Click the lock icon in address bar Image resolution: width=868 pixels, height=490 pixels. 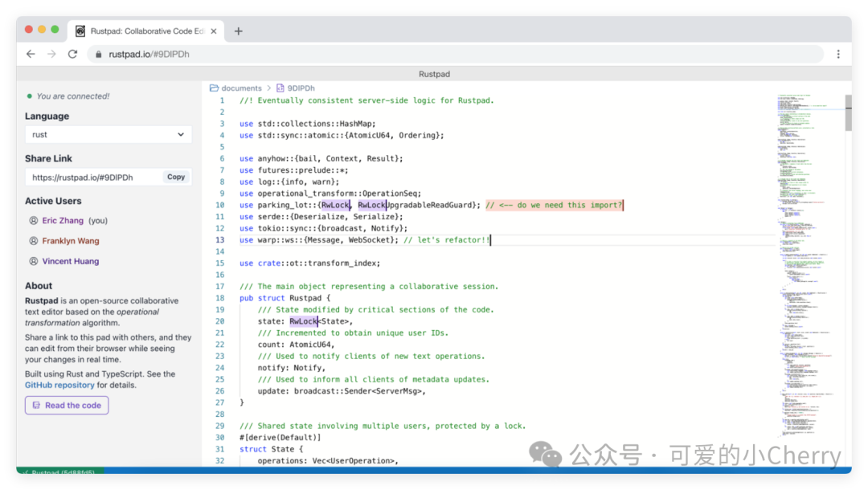[99, 54]
